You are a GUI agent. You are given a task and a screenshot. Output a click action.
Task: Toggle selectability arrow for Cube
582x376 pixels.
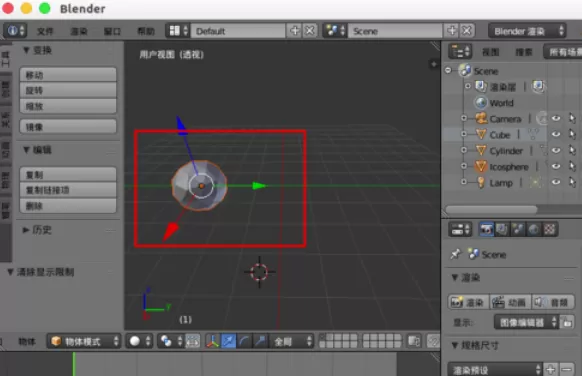click(572, 134)
